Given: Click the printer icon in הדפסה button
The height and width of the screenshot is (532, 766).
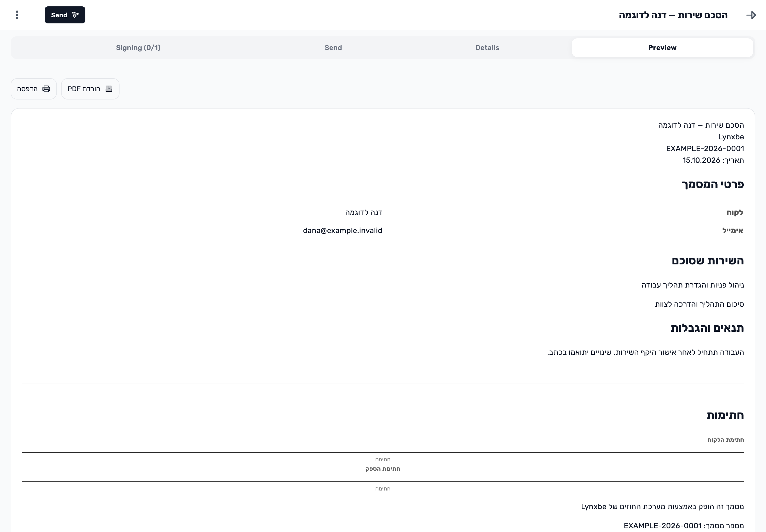Looking at the screenshot, I should pyautogui.click(x=46, y=89).
